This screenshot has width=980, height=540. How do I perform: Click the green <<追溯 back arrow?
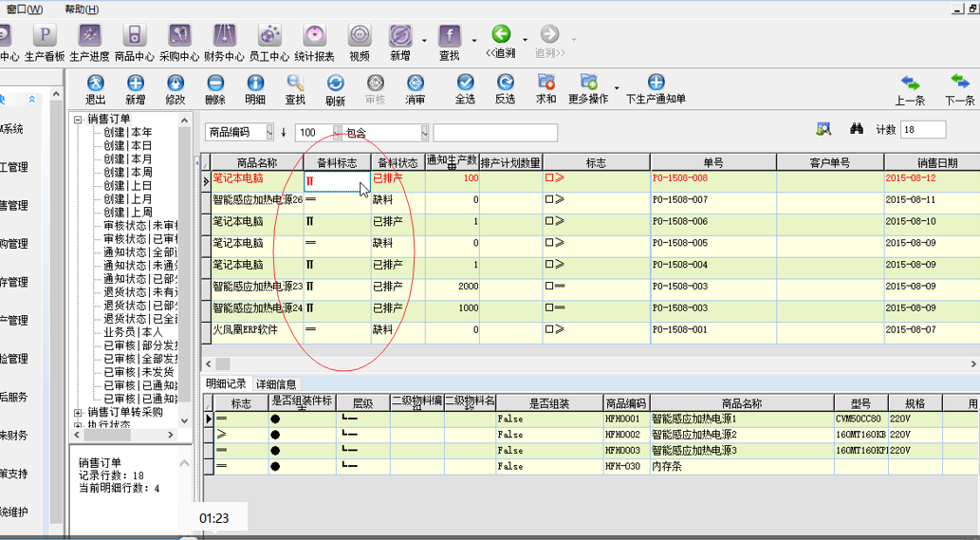pyautogui.click(x=501, y=34)
